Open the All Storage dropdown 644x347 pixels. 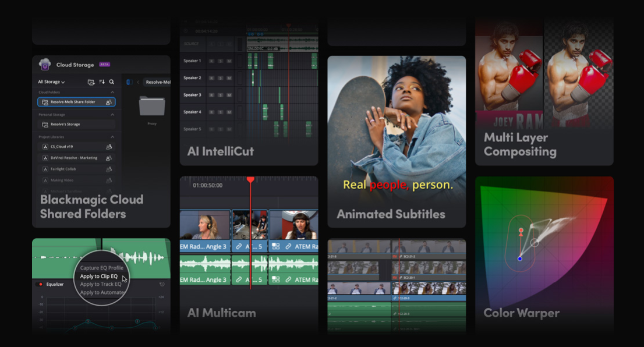(x=51, y=82)
